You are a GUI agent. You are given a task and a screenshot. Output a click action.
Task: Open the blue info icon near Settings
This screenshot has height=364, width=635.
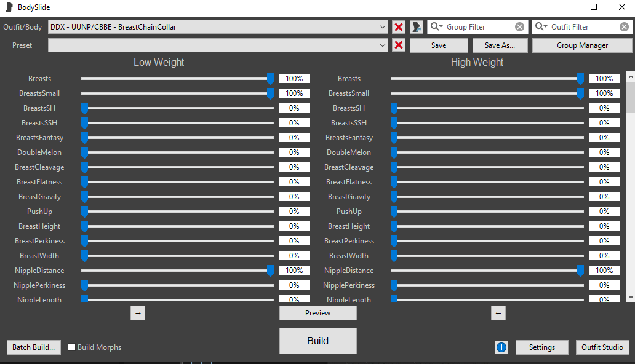(x=501, y=347)
